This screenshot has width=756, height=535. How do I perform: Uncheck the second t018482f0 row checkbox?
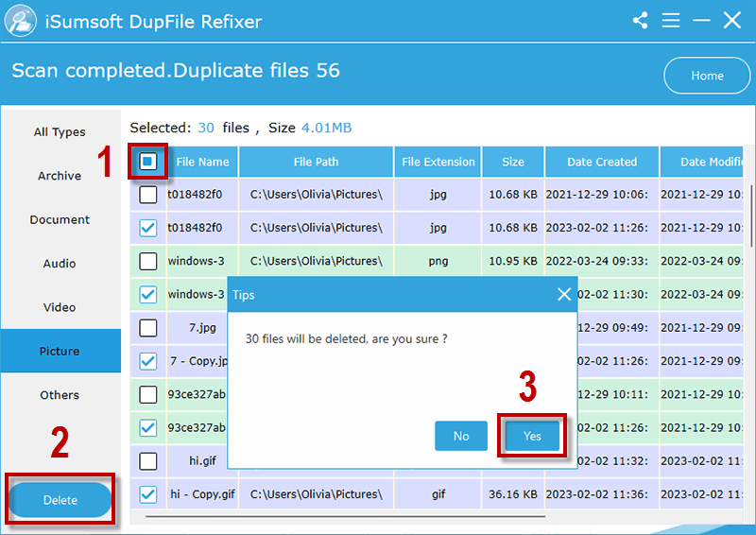click(x=148, y=228)
